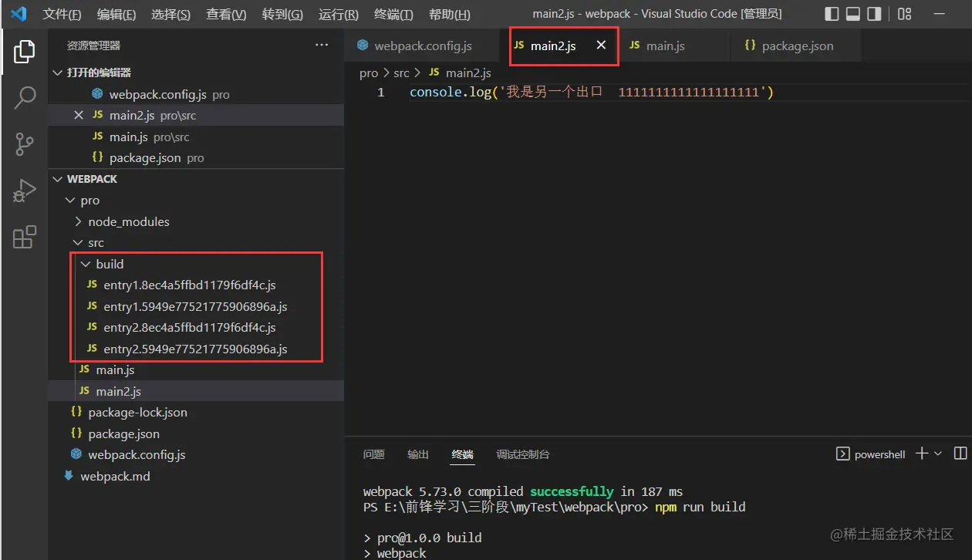Switch to the webpack.config.js editor tab
The width and height of the screenshot is (972, 560).
[423, 46]
